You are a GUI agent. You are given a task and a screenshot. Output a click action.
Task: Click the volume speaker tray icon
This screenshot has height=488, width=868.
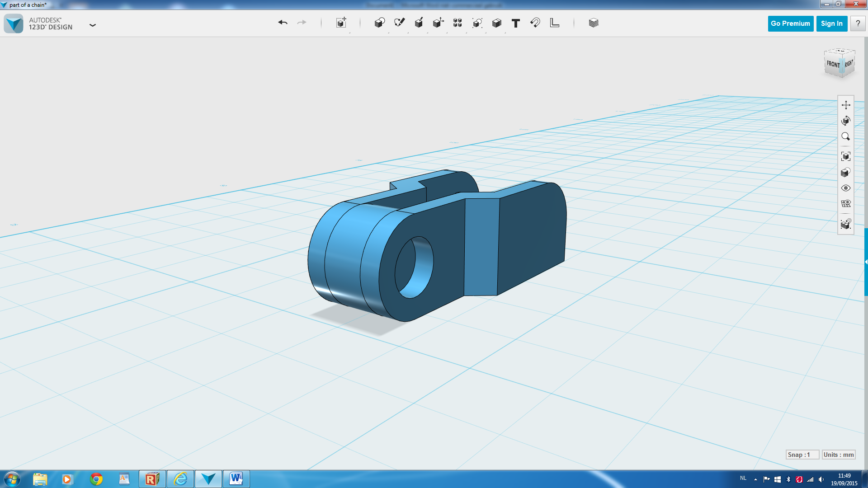click(821, 479)
